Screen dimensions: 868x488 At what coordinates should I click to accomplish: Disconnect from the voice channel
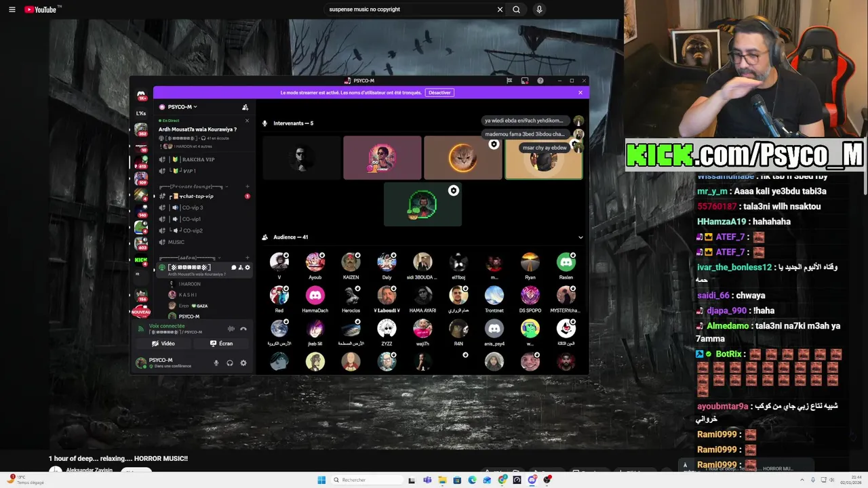(x=243, y=329)
